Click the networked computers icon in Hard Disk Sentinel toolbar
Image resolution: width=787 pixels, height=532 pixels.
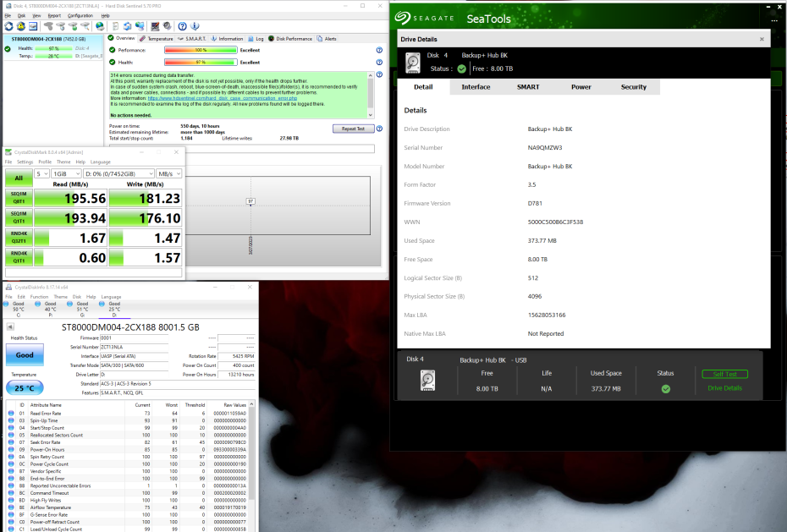tap(140, 26)
